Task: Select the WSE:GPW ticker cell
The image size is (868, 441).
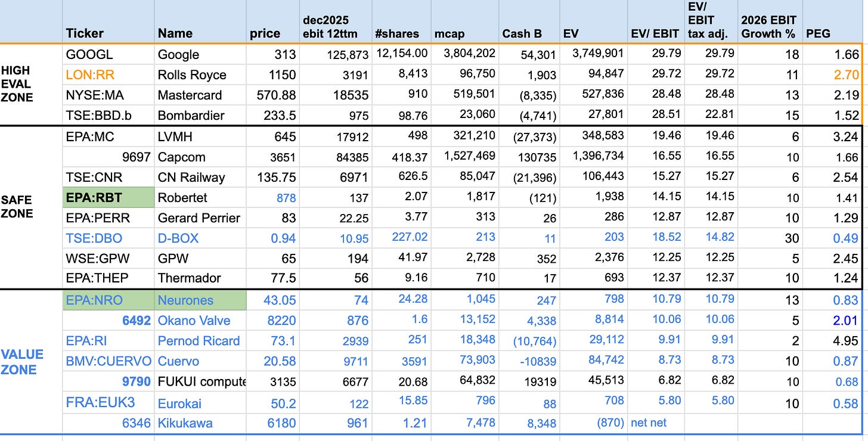Action: [x=108, y=259]
